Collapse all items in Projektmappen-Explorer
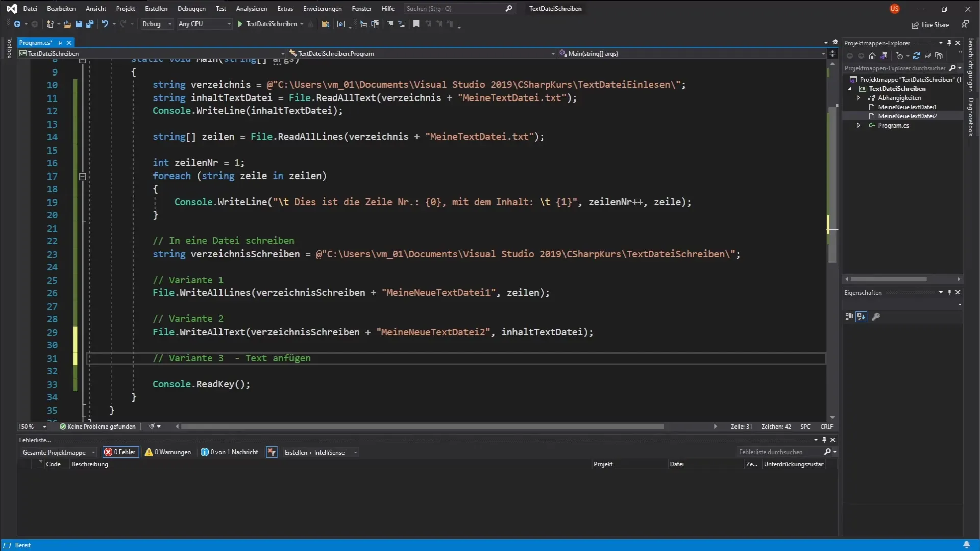Screen dimensions: 980x551 [928, 56]
